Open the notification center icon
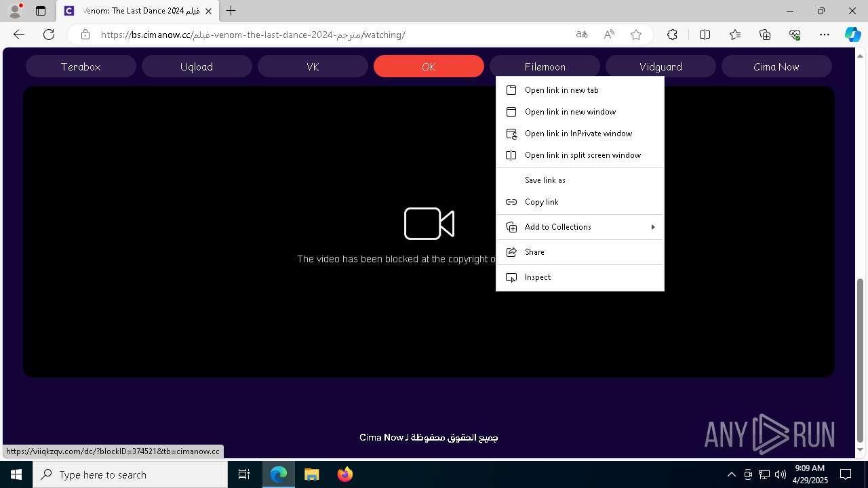The width and height of the screenshot is (868, 488). [846, 474]
